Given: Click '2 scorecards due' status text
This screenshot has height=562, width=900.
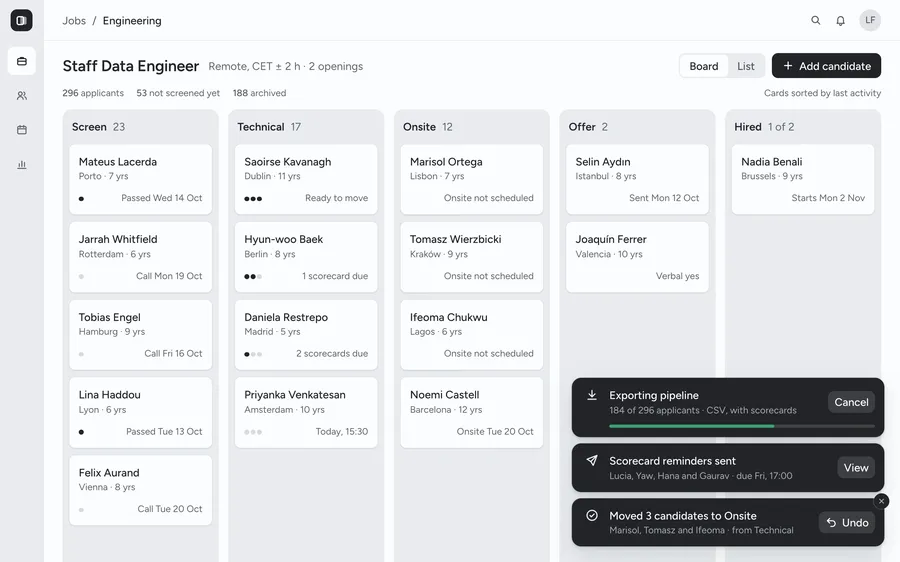Looking at the screenshot, I should point(332,354).
